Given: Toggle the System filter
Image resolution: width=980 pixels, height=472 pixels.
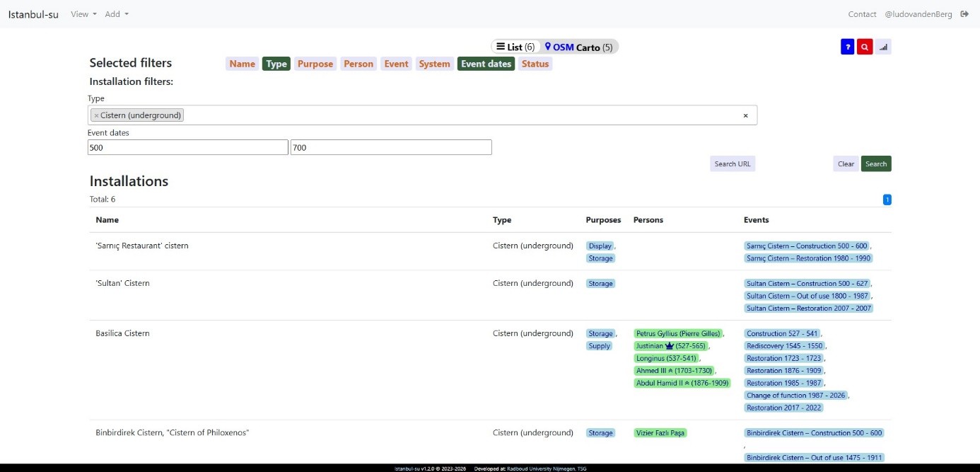Looking at the screenshot, I should 434,64.
